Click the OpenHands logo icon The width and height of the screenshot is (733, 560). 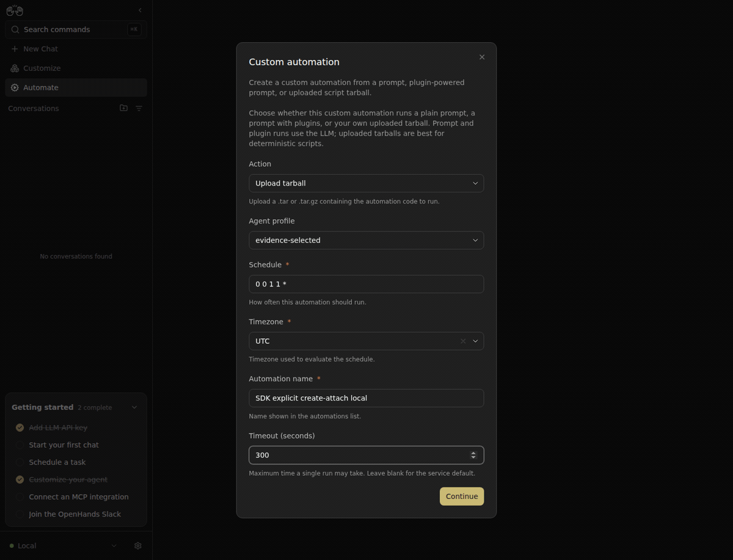(15, 10)
